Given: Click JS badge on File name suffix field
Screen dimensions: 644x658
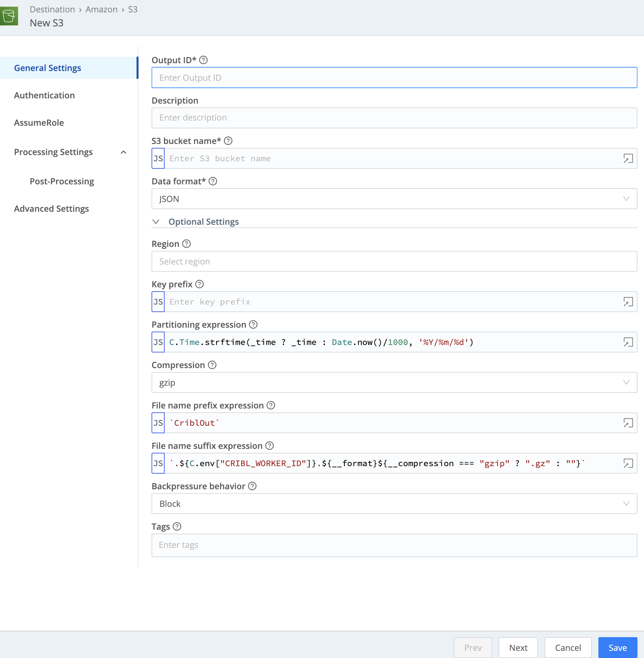Looking at the screenshot, I should [x=158, y=463].
